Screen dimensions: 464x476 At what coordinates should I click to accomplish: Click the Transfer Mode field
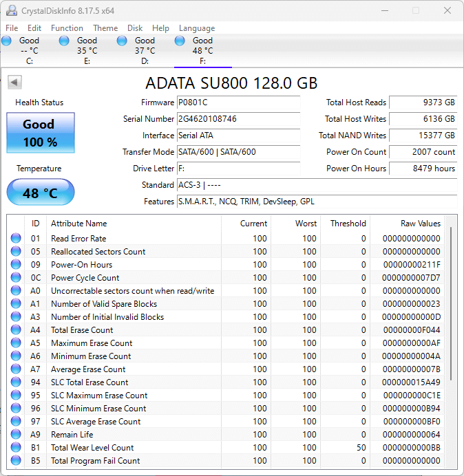point(238,152)
